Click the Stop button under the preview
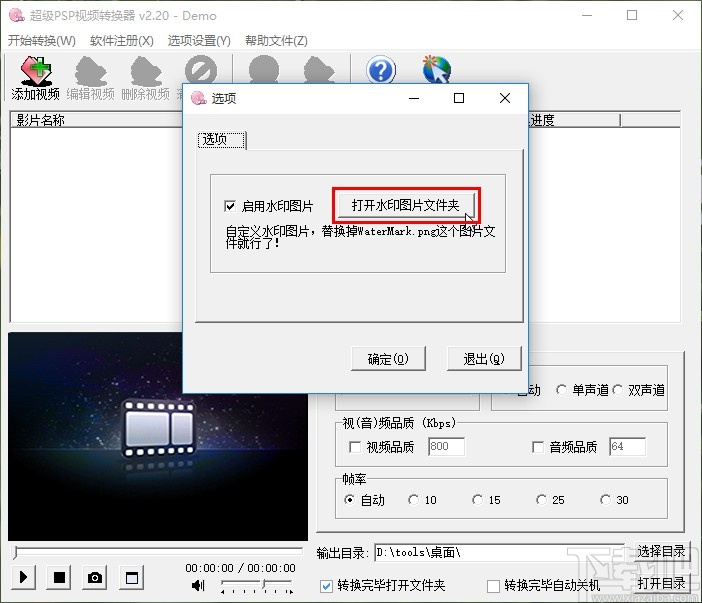702x603 pixels. tap(59, 577)
